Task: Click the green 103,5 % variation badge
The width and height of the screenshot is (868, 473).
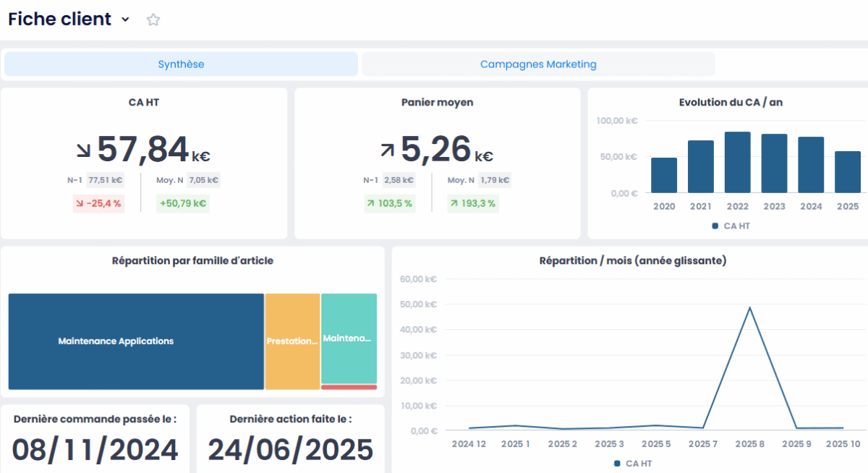Action: pyautogui.click(x=389, y=204)
